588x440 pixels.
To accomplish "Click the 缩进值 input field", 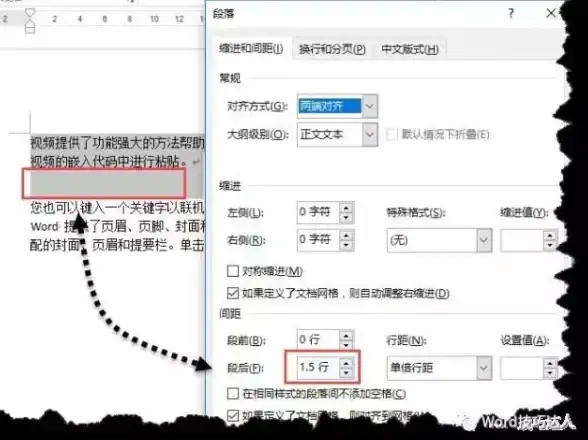I will click(x=522, y=240).
